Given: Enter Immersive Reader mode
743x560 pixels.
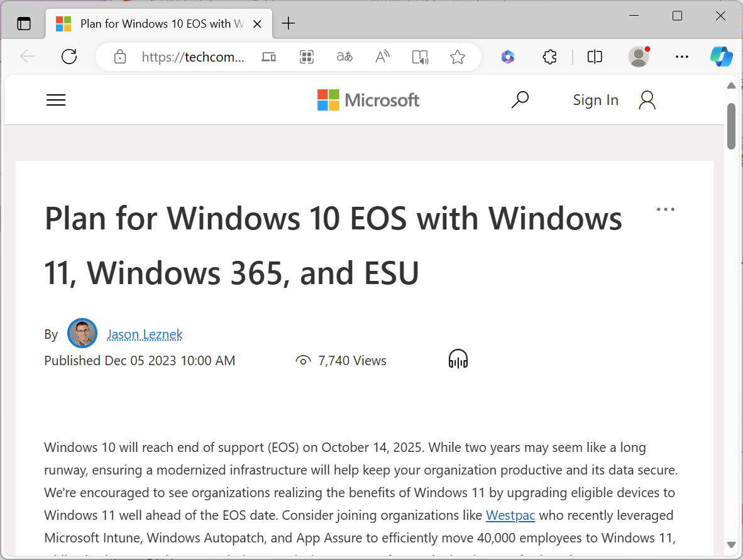Looking at the screenshot, I should click(421, 57).
